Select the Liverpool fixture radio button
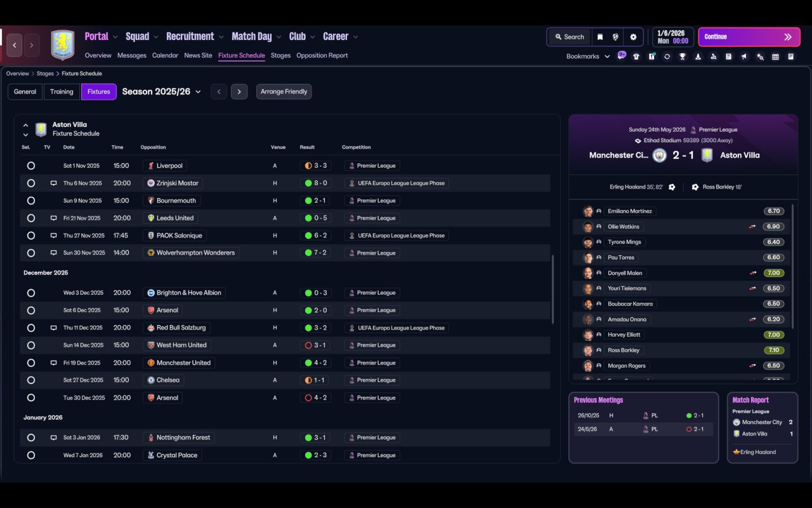The height and width of the screenshot is (508, 812). point(31,166)
